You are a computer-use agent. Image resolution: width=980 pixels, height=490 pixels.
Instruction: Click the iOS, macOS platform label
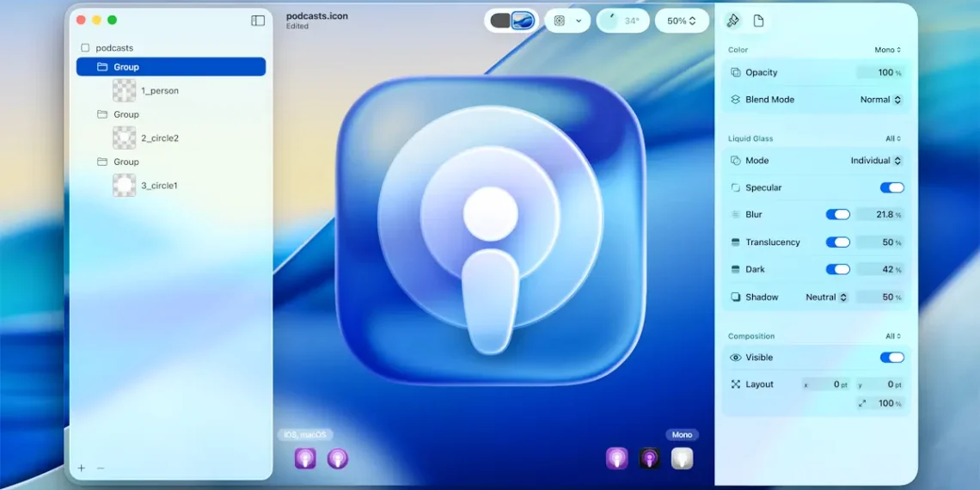point(306,434)
